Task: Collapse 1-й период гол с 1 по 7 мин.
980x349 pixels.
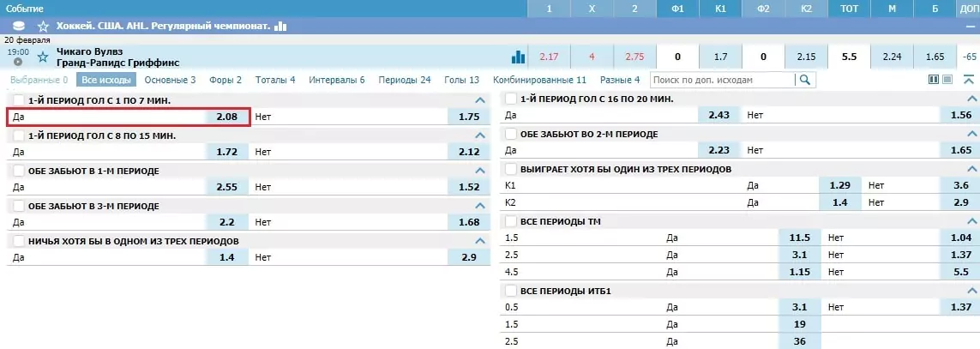Action: tap(480, 100)
